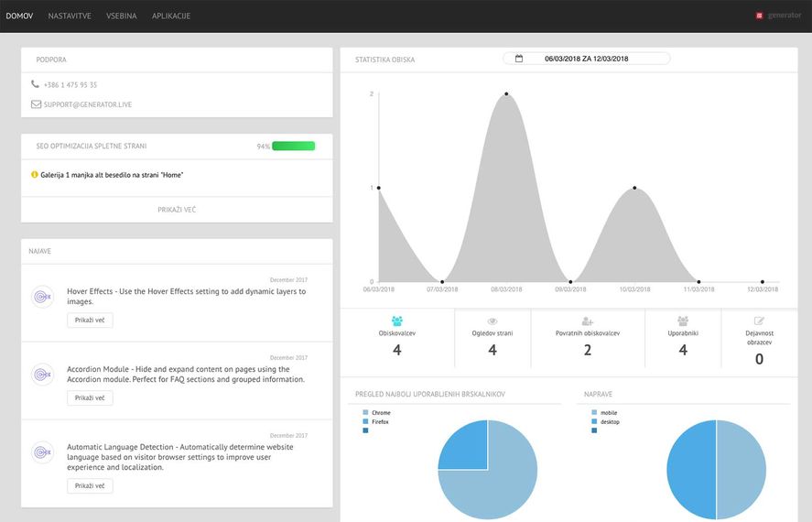Expand SEO list with Prikaži več
Screen dimensions: 812x522
pyautogui.click(x=177, y=210)
